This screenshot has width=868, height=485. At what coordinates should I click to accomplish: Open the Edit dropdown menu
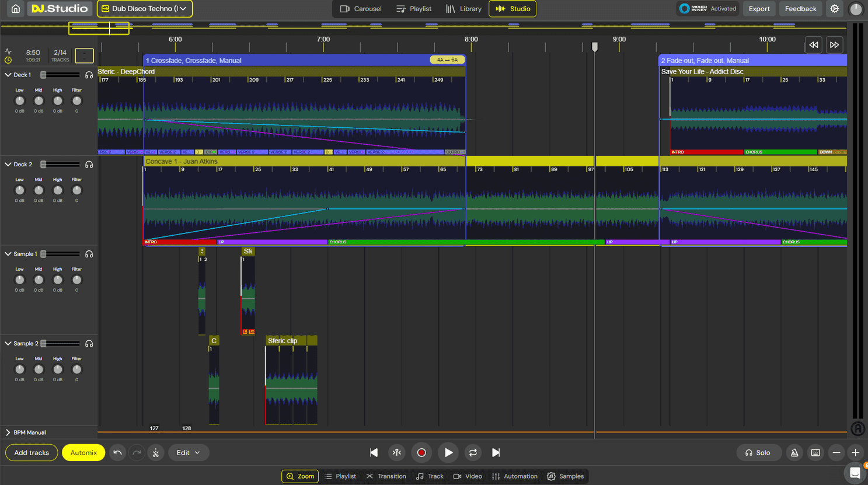[x=189, y=452]
